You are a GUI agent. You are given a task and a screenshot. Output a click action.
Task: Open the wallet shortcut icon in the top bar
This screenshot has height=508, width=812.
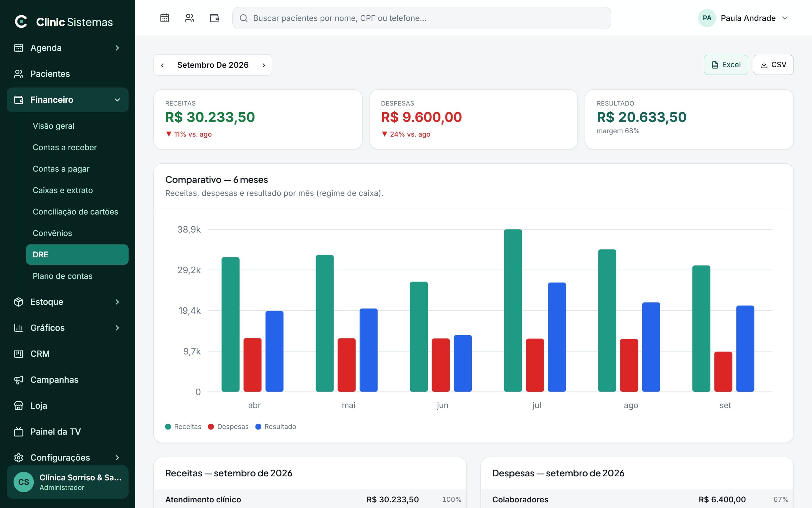click(x=214, y=18)
